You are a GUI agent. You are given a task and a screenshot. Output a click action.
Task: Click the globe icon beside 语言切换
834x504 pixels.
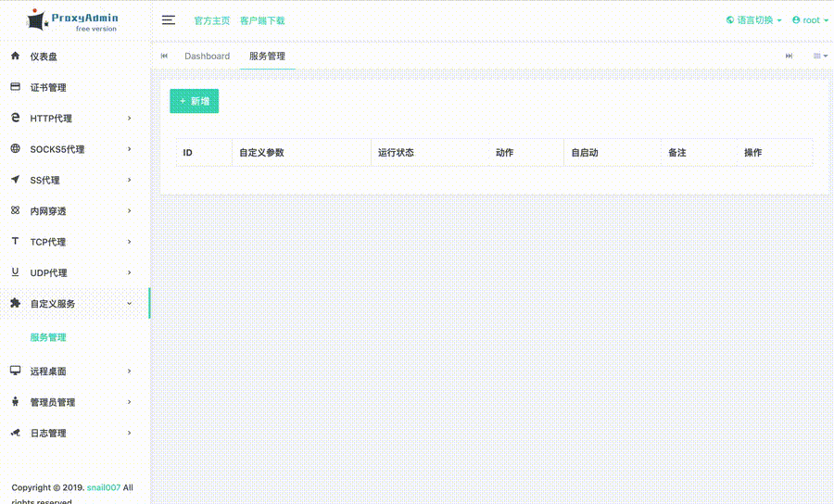tap(730, 19)
